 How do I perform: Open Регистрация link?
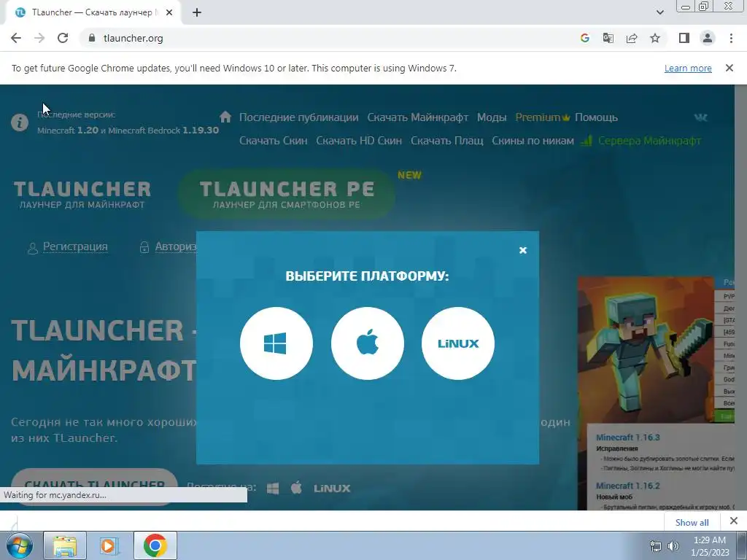tap(75, 246)
